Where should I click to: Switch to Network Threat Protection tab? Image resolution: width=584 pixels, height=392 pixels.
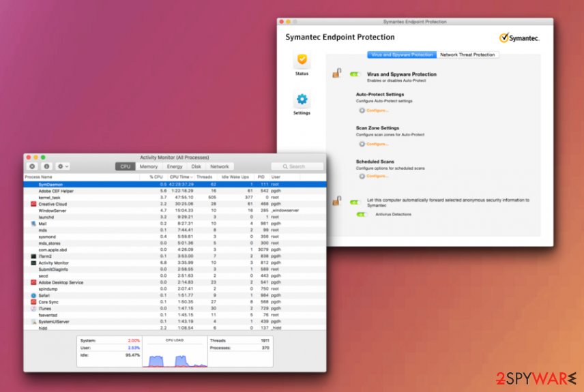pyautogui.click(x=467, y=55)
